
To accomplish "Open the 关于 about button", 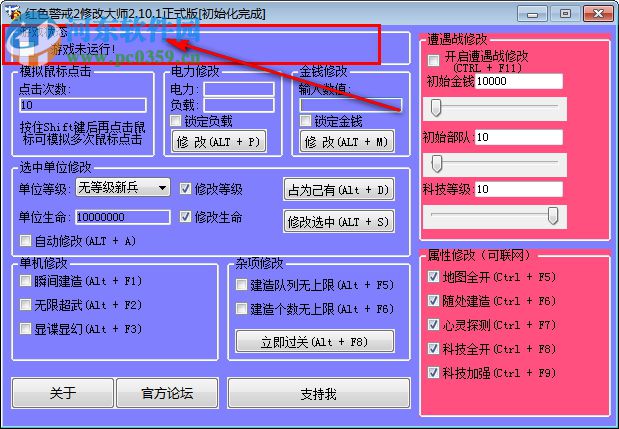I will click(63, 393).
